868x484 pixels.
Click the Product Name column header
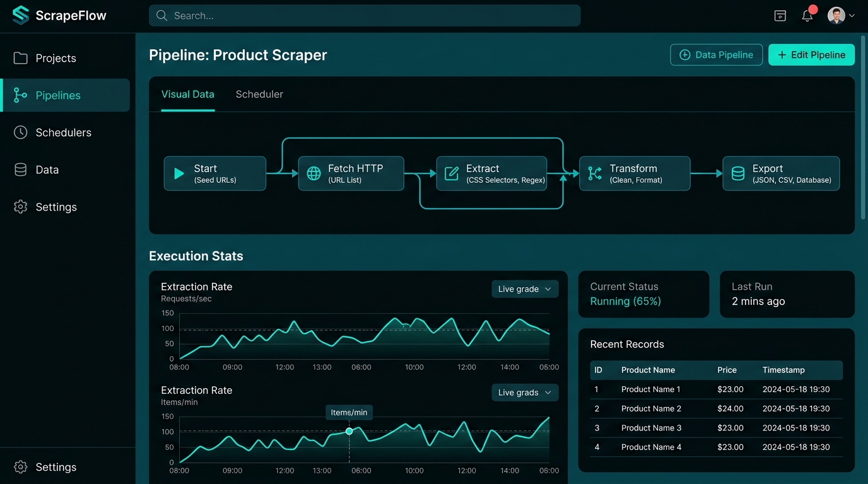pyautogui.click(x=648, y=370)
